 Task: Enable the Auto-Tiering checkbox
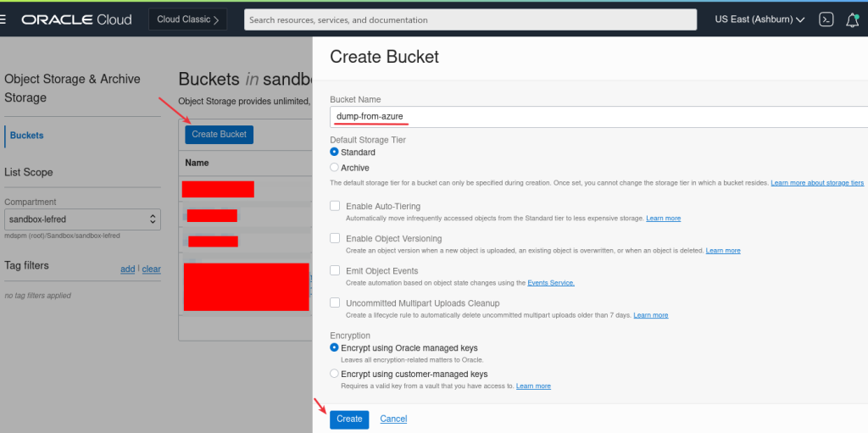(335, 206)
